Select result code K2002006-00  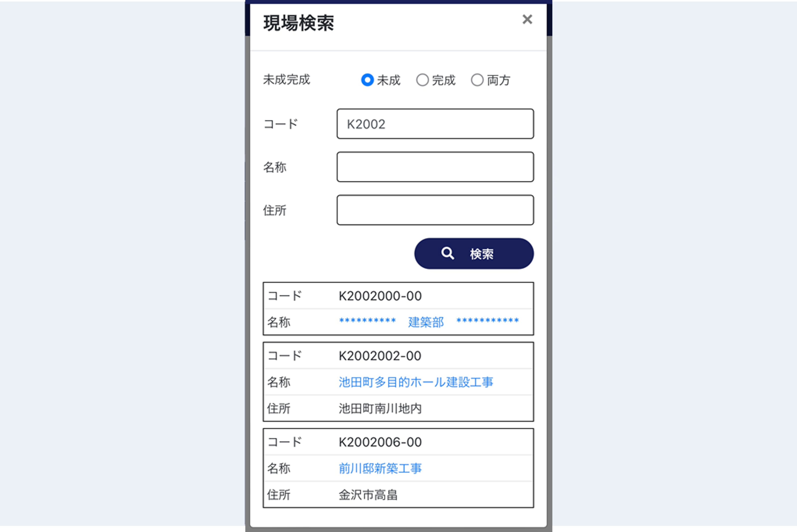[x=380, y=442]
